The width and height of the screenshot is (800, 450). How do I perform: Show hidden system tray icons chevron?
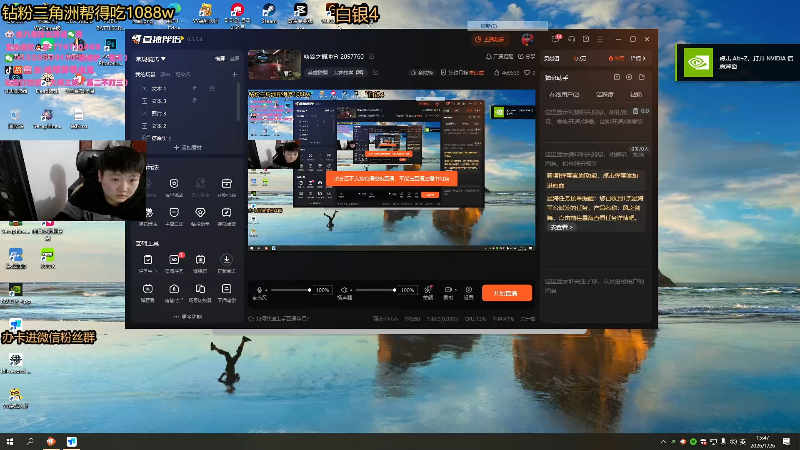pyautogui.click(x=663, y=442)
